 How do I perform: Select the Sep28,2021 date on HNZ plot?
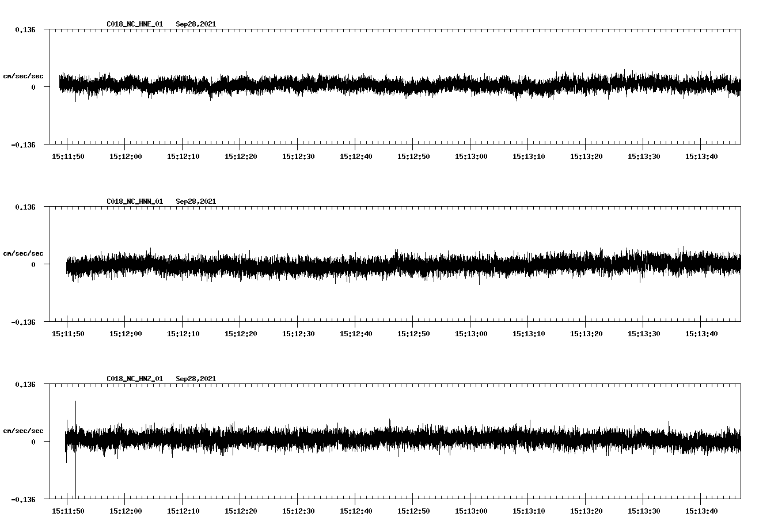[196, 379]
